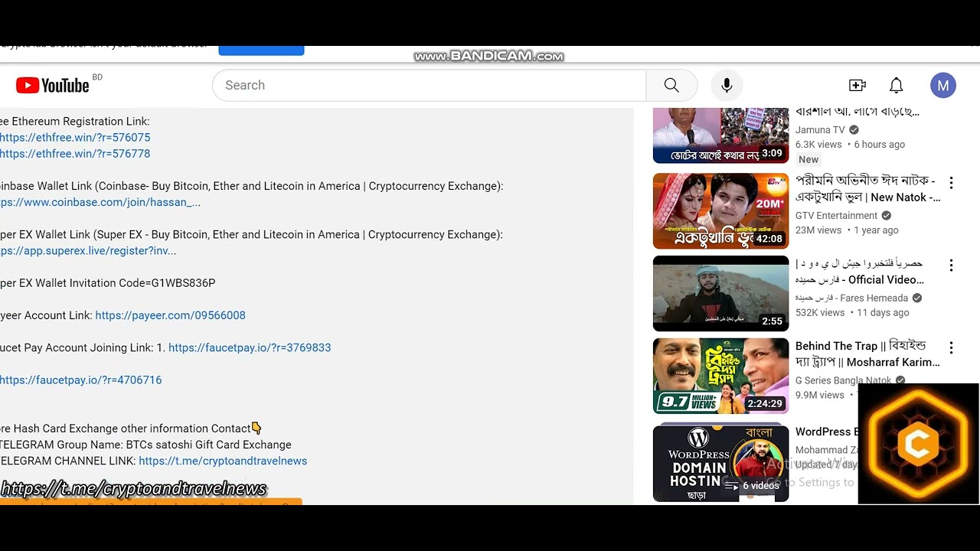The height and width of the screenshot is (551, 980).
Task: Open faucetpay.io link r=4706716
Action: tap(81, 380)
